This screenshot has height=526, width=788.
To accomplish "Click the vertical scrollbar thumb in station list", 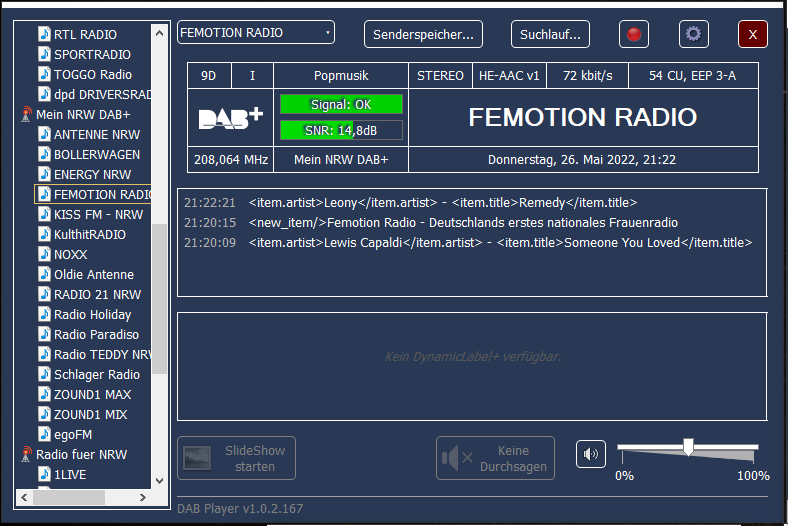I will (160, 298).
